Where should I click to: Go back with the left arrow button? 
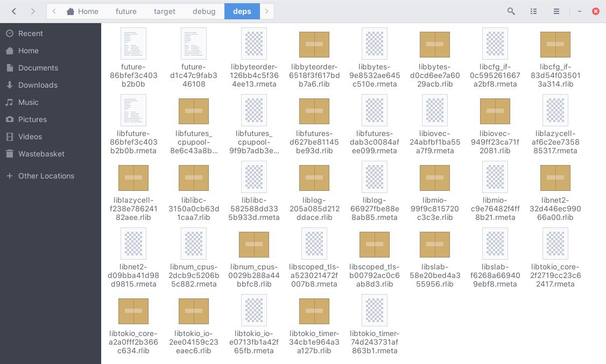[14, 11]
